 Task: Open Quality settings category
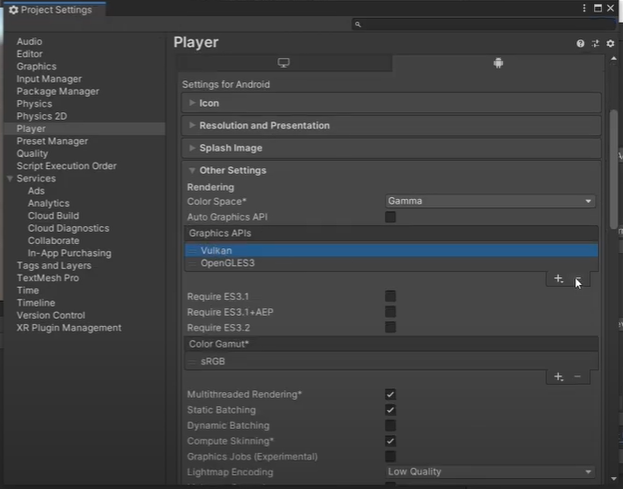(32, 154)
